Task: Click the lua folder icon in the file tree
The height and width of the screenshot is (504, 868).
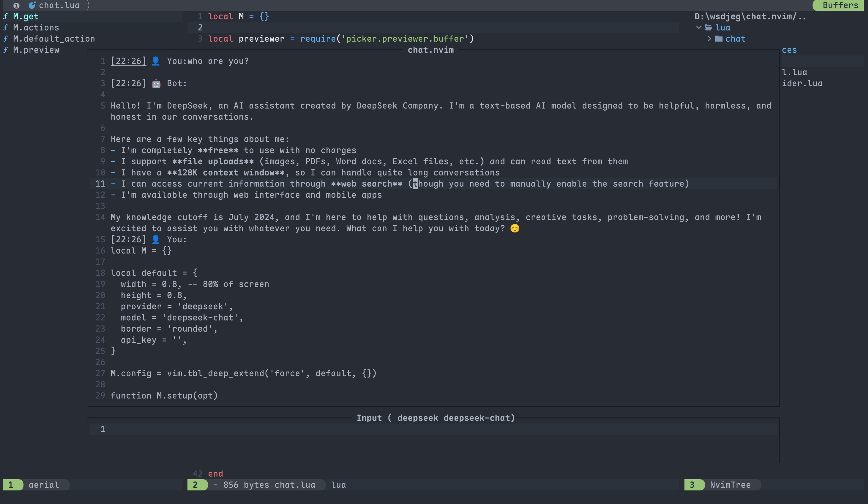Action: pyautogui.click(x=709, y=27)
